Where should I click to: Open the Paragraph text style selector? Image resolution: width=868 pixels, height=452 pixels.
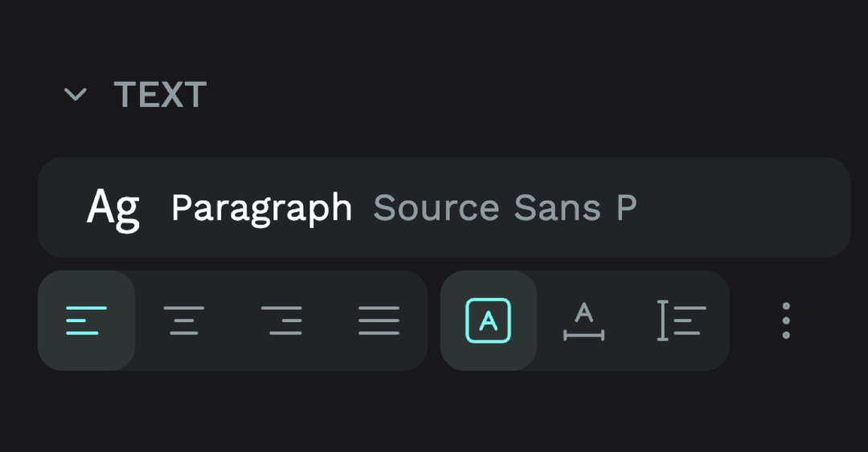click(x=261, y=208)
